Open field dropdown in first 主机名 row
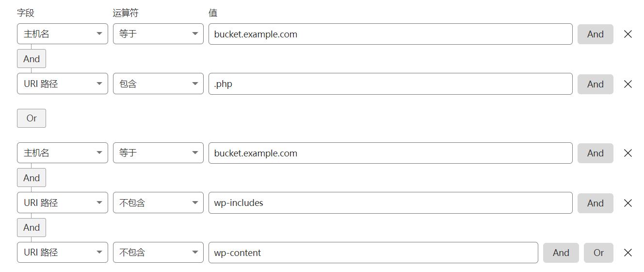This screenshot has width=644, height=272. [63, 34]
